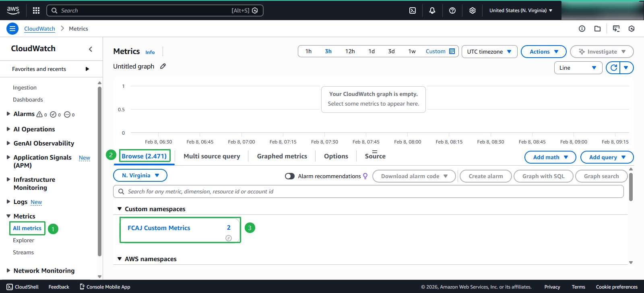Click the monitor chat icon in breadcrumb bar
Viewport: 644px width, 293px height.
(616, 29)
